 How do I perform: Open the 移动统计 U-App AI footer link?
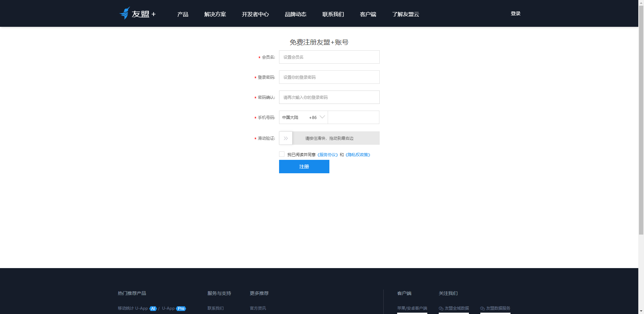click(x=137, y=308)
